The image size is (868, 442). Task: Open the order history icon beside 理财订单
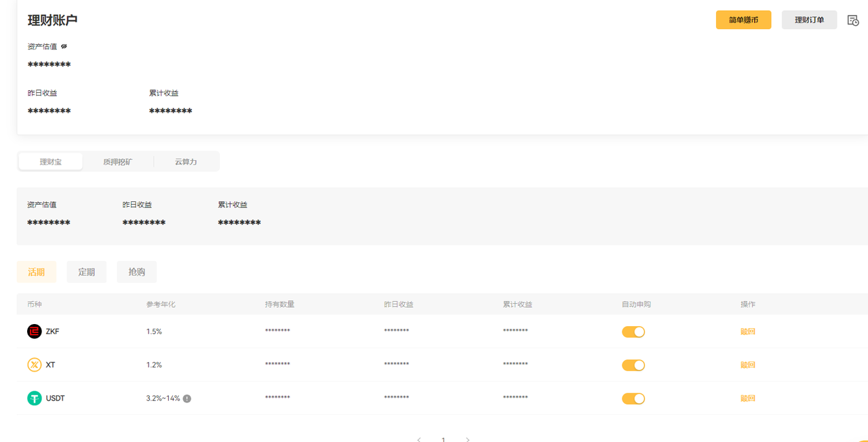[x=853, y=20]
